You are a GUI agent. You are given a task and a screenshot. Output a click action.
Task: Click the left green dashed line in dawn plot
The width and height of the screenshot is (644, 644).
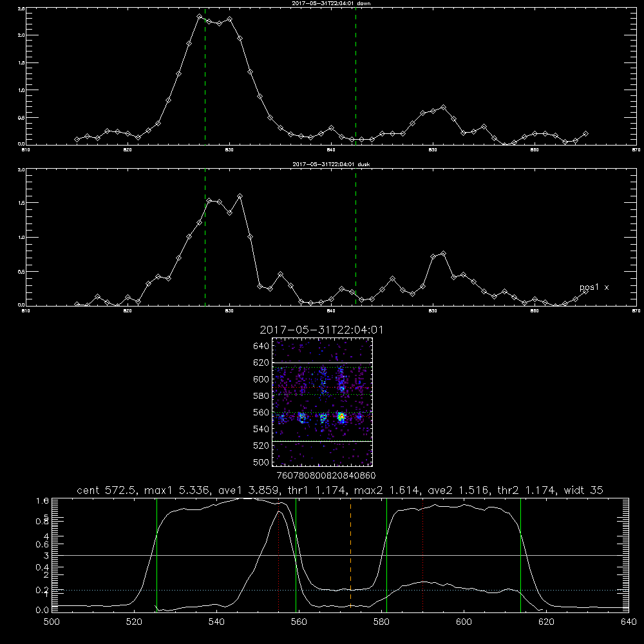205,77
